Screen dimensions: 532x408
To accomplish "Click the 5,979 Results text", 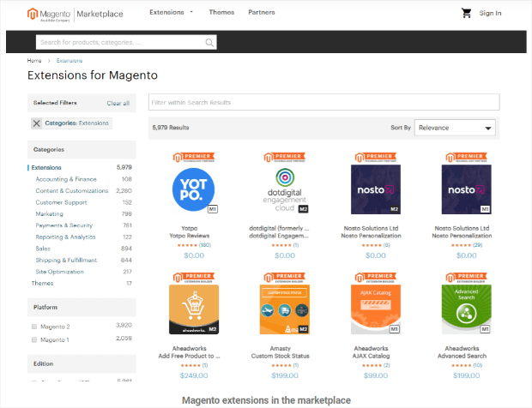I will coord(171,128).
